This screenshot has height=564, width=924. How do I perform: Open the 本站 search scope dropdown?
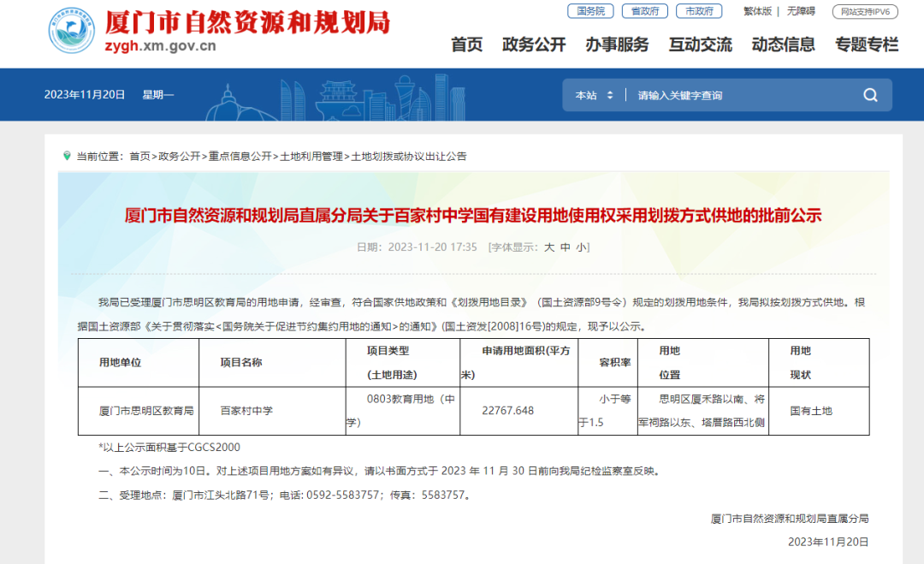(x=594, y=95)
